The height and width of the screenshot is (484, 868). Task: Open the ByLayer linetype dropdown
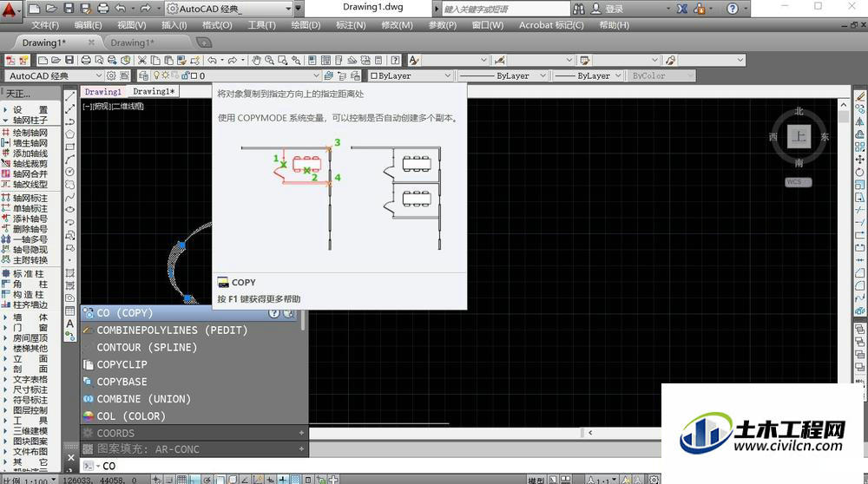(542, 75)
